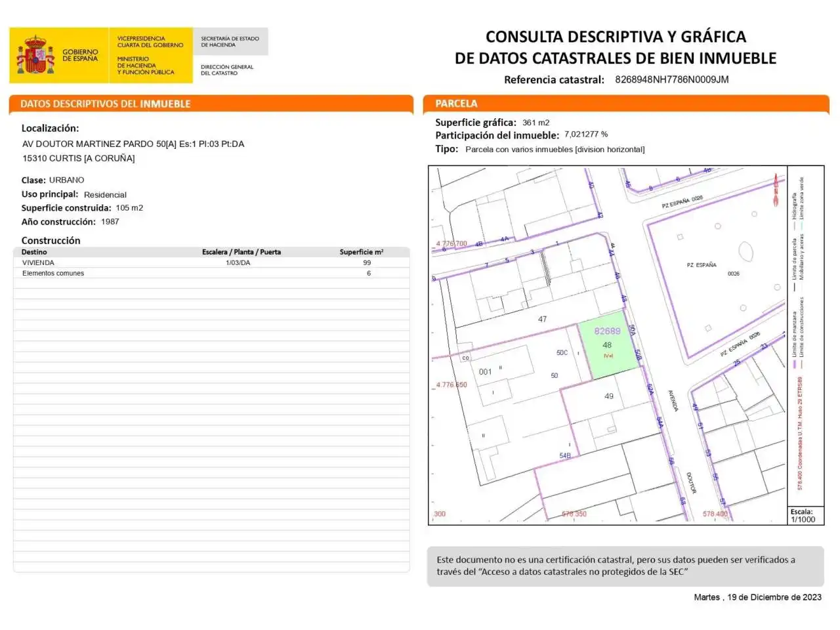Click the 'Superficie m²' column header
The image size is (840, 630).
tap(362, 252)
